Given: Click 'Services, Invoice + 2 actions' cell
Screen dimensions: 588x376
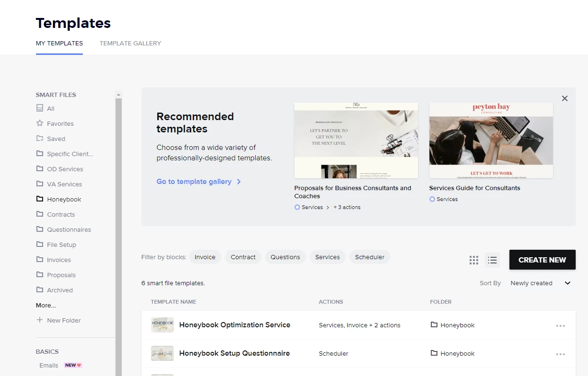Looking at the screenshot, I should click(x=360, y=325).
